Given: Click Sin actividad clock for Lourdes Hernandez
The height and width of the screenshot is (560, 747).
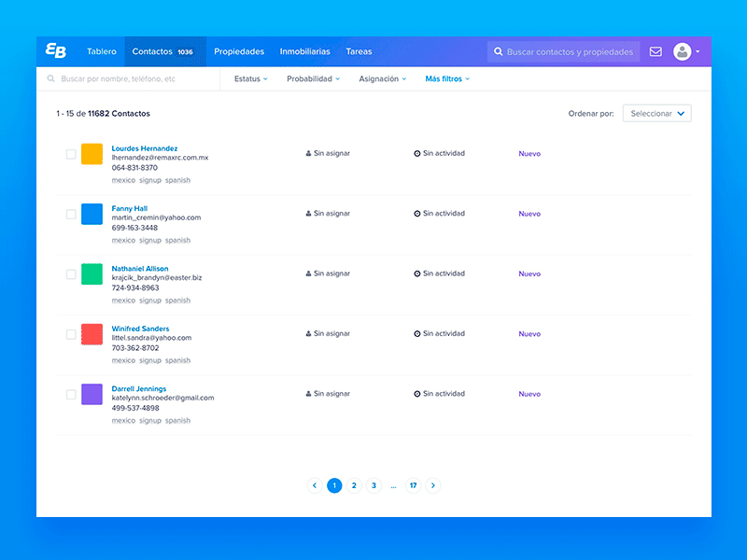Looking at the screenshot, I should 417,154.
